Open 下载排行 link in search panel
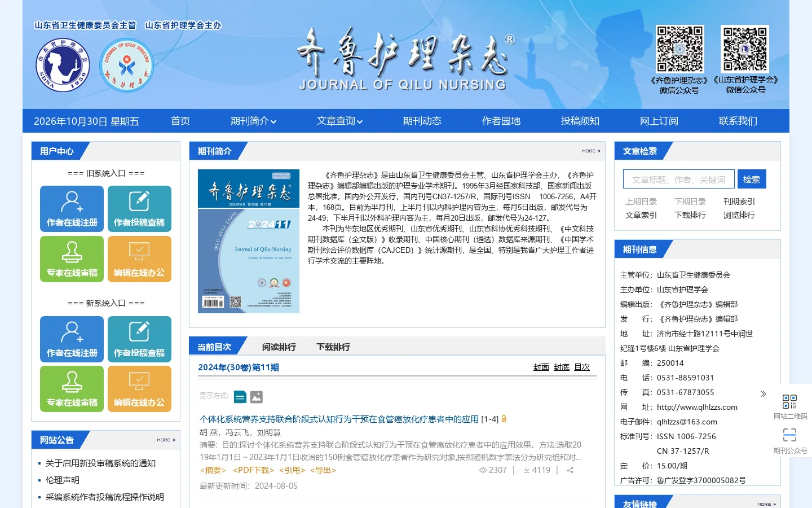The height and width of the screenshot is (508, 812). click(x=690, y=215)
